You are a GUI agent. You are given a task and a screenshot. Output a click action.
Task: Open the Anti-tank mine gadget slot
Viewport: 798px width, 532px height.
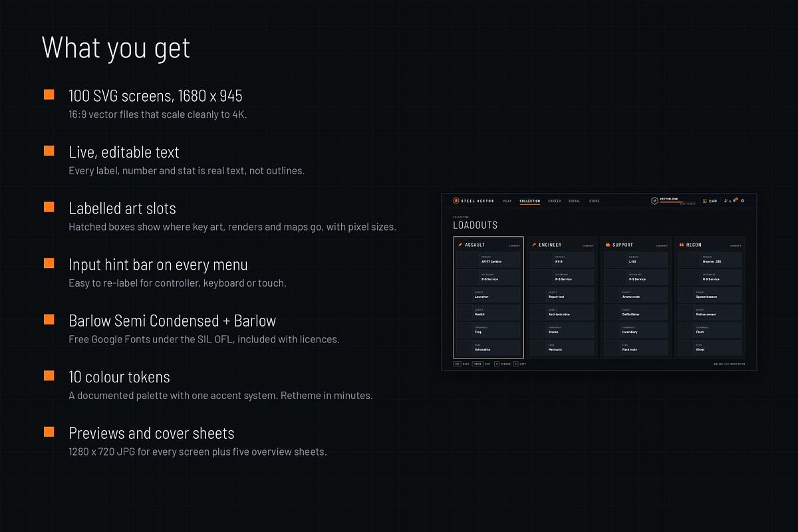(563, 313)
